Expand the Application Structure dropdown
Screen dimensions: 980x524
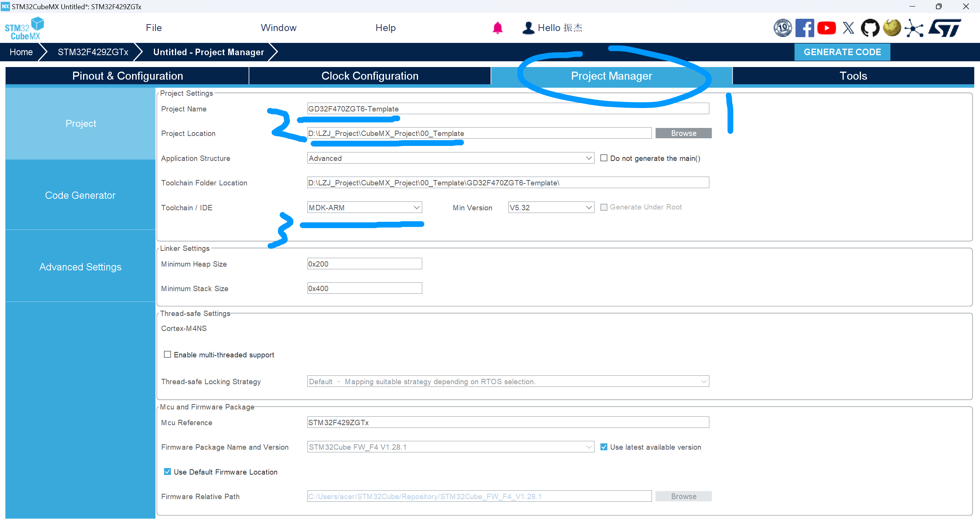click(451, 158)
